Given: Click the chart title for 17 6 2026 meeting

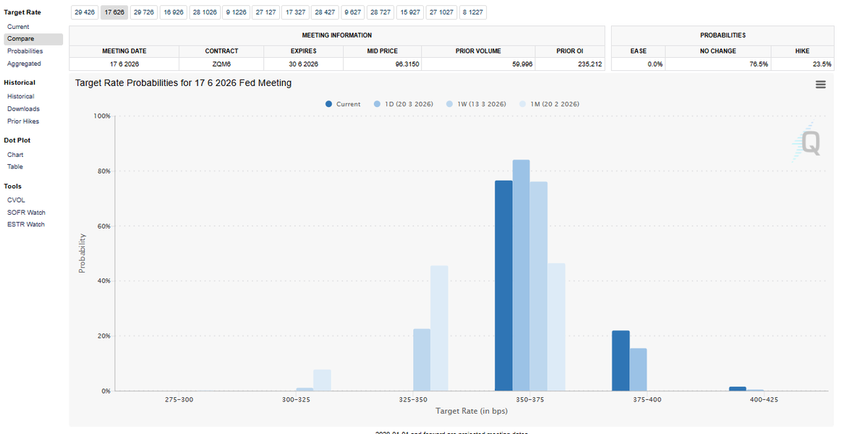Looking at the screenshot, I should click(184, 83).
